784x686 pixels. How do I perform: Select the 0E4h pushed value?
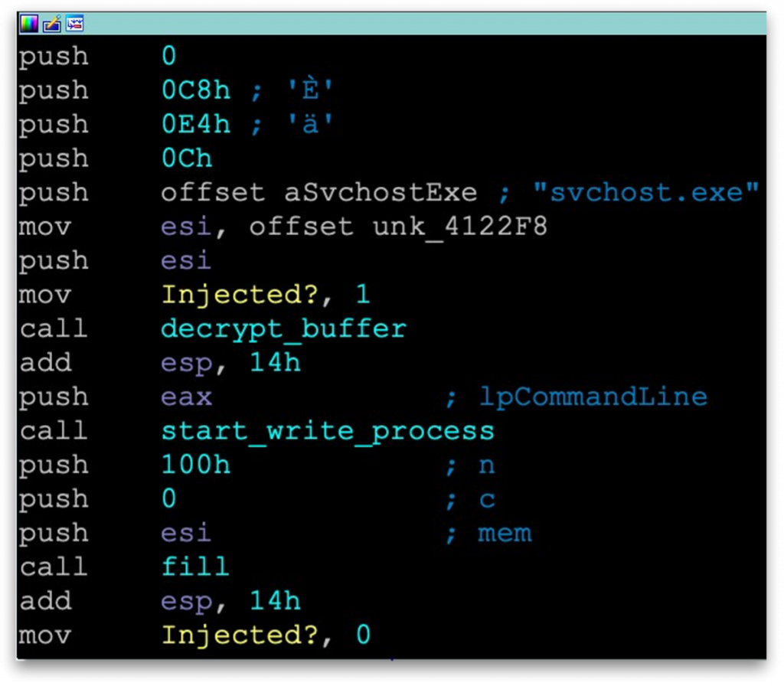[195, 124]
